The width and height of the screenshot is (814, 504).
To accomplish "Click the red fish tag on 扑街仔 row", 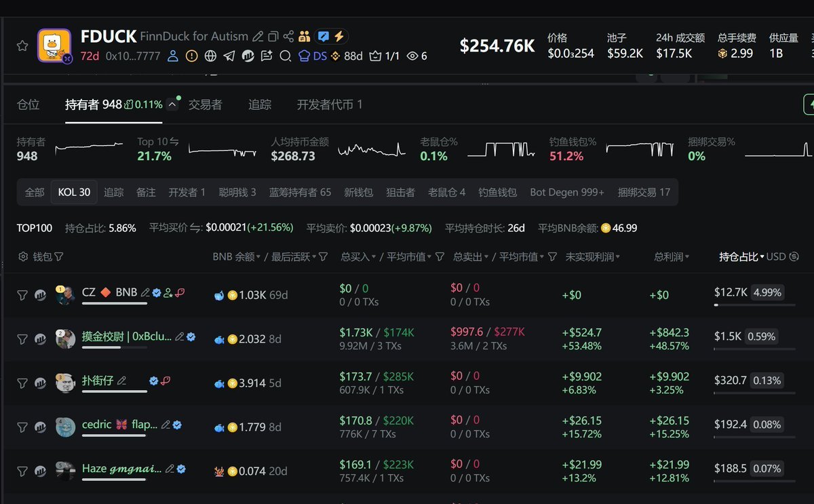I will coord(166,381).
